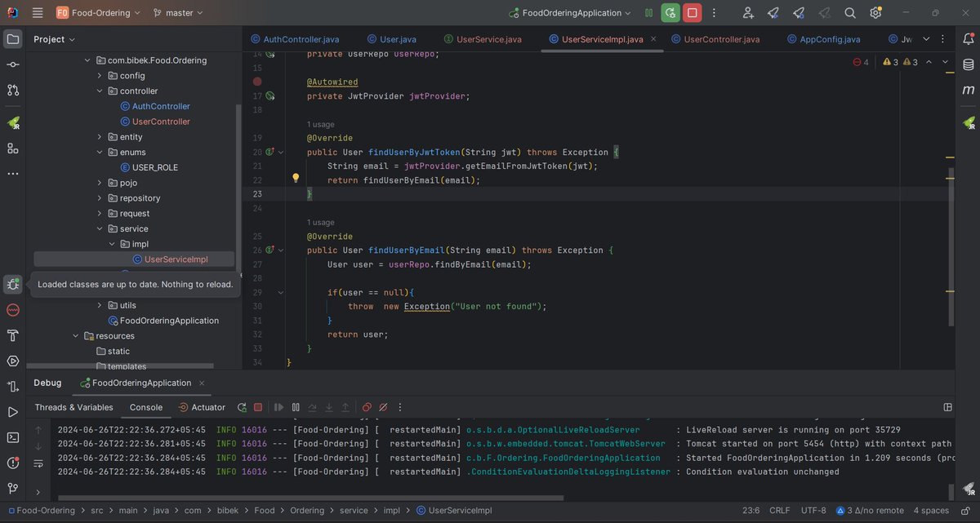Open the Commit tool window
This screenshot has width=980, height=523.
point(12,64)
